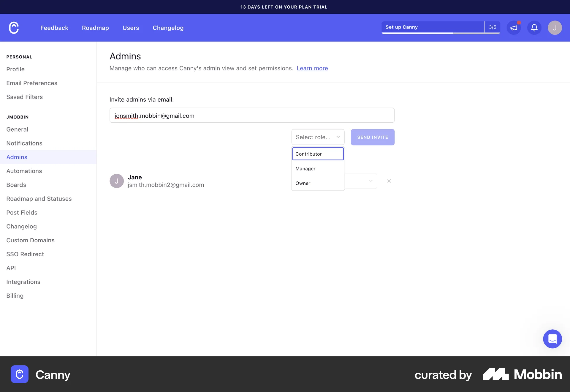Viewport: 570px width, 392px height.
Task: Click the Canny logo in top navigation
Action: point(13,28)
